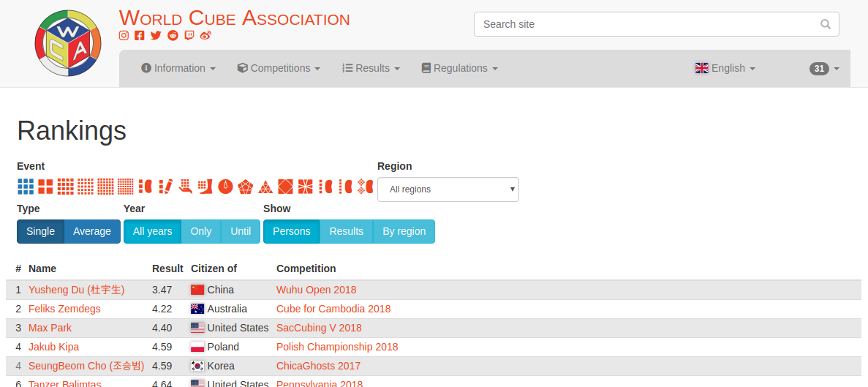
Task: Select the 3x3x3 Cube event icon
Action: click(x=26, y=187)
